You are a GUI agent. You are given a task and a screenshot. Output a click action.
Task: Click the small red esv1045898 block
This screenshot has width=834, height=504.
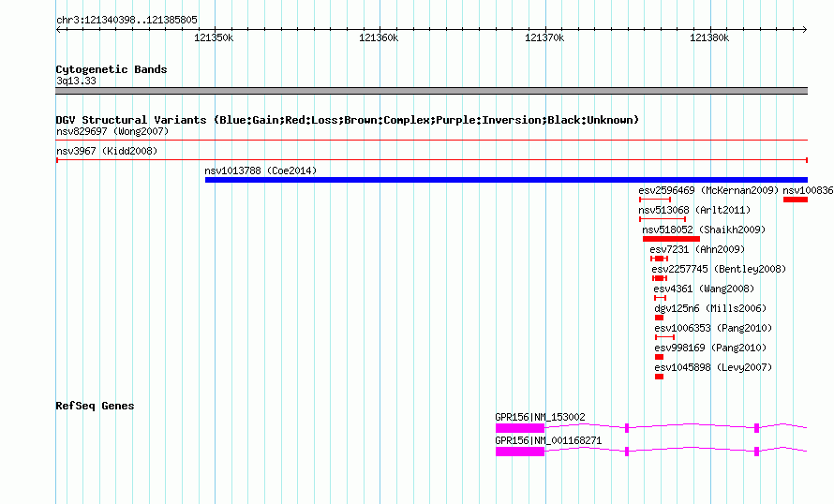659,377
